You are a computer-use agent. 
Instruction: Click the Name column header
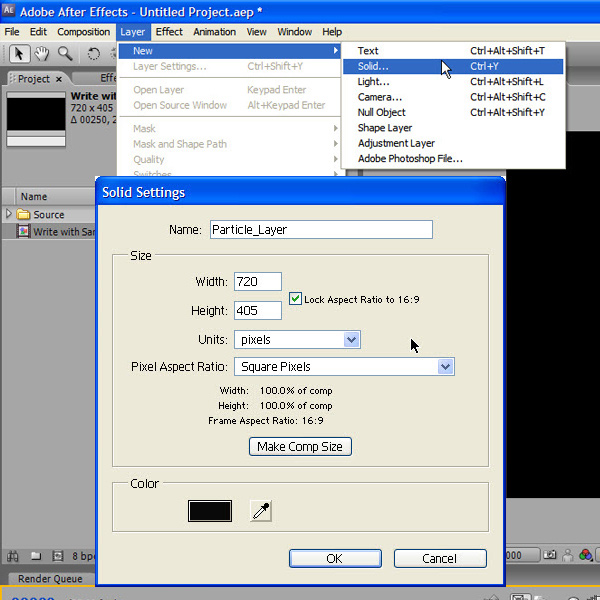(x=55, y=196)
